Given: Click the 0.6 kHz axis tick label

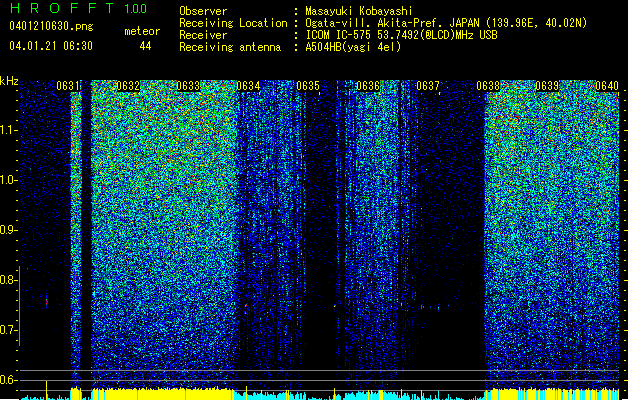Looking at the screenshot, I should (8, 380).
